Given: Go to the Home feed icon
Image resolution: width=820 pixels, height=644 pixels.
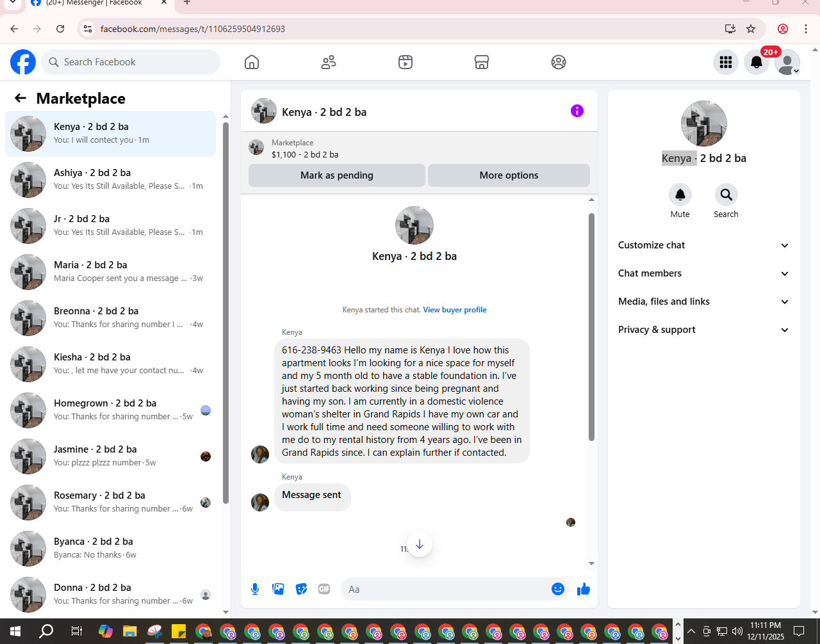Looking at the screenshot, I should tap(252, 62).
